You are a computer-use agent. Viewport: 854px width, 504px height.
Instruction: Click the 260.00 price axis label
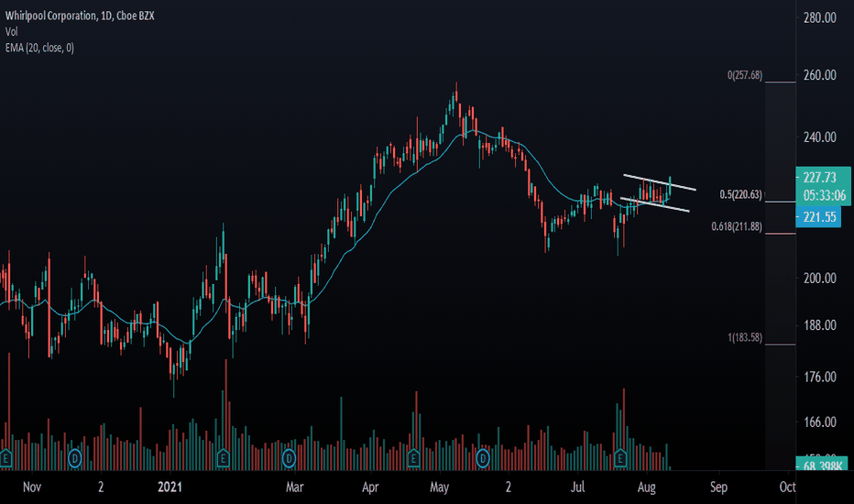pos(820,75)
